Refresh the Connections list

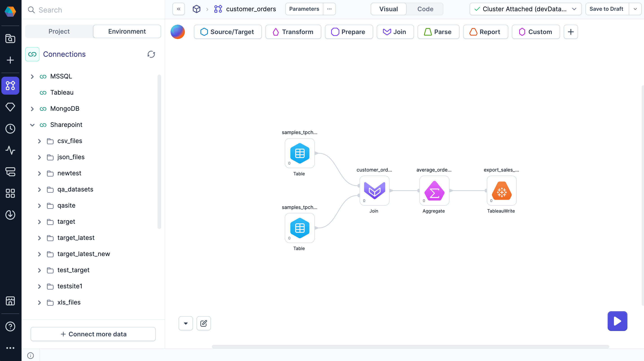(x=151, y=54)
